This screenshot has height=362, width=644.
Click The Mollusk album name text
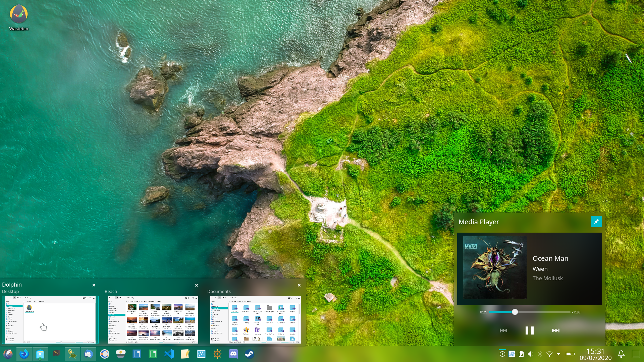click(548, 278)
